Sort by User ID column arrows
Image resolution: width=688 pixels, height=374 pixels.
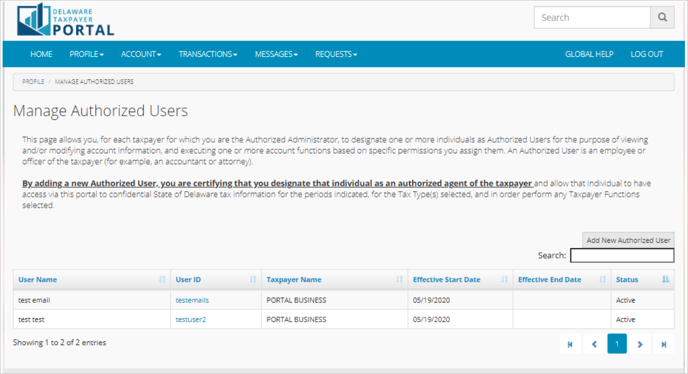pyautogui.click(x=253, y=280)
